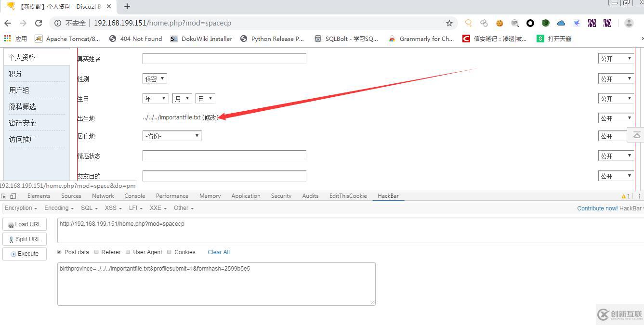Switch to Console tab
644x325 pixels.
(x=135, y=196)
